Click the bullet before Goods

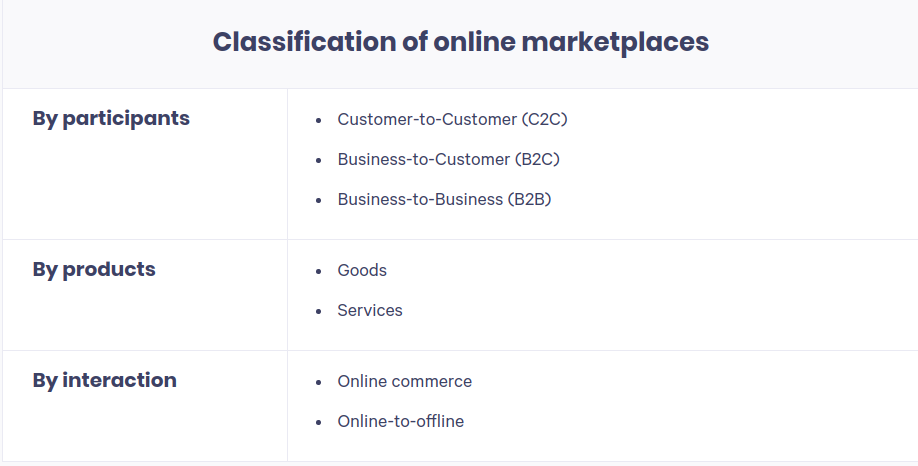[x=318, y=271]
